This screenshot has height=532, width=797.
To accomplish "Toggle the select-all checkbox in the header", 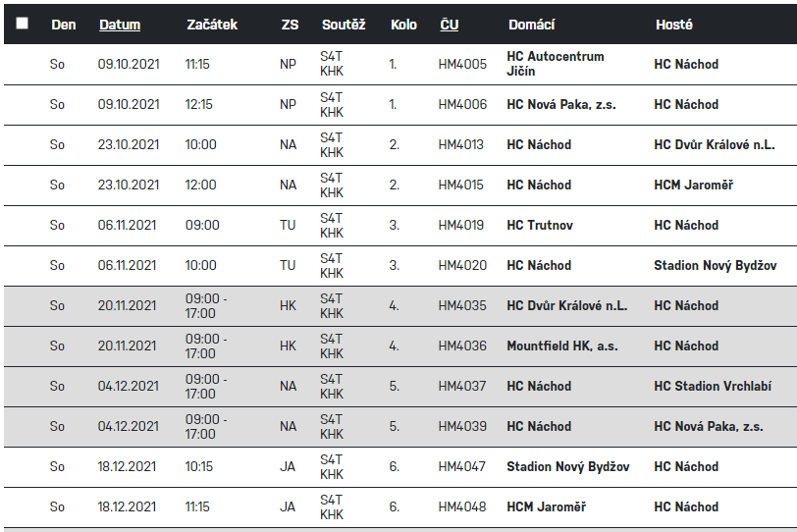I will point(22,24).
